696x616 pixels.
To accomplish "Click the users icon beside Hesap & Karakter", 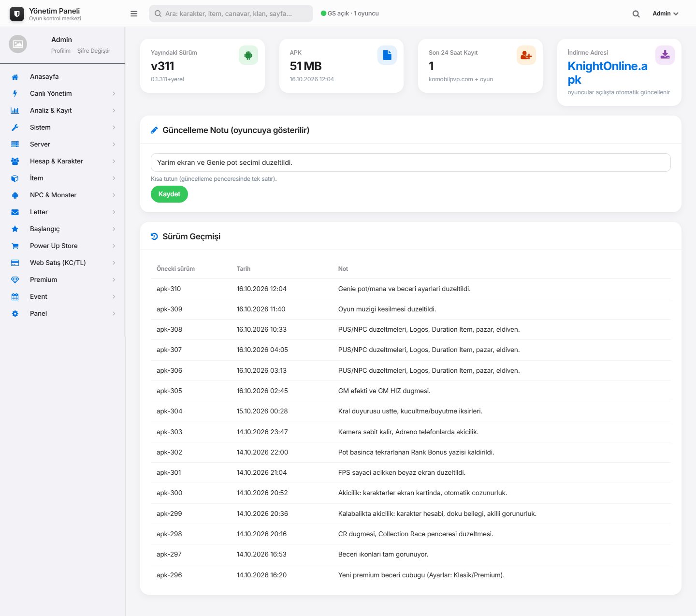I will (15, 161).
